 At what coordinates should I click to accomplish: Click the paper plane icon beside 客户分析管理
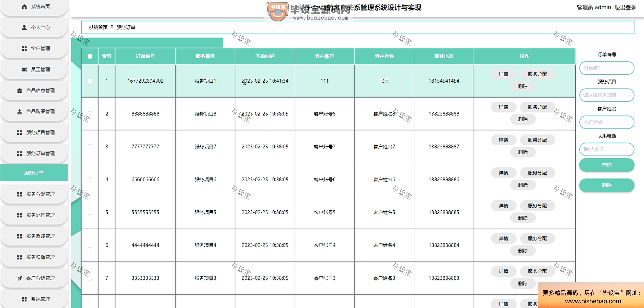click(x=19, y=278)
